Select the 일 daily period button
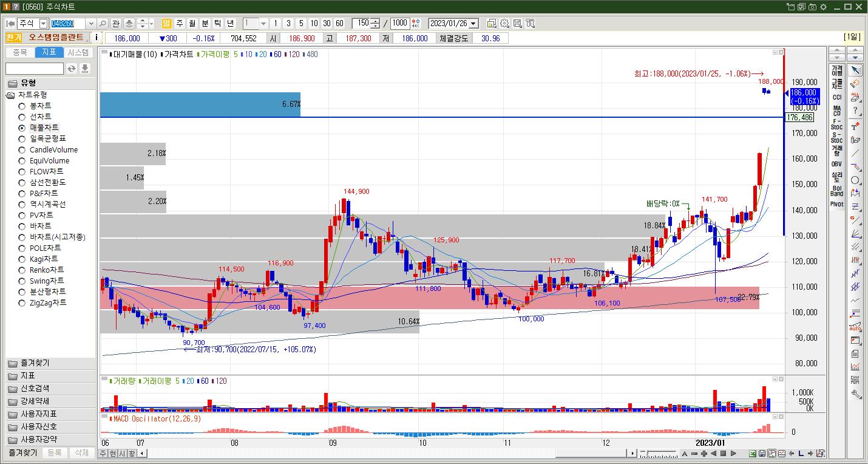Viewport: 868px width, 464px height. point(166,23)
